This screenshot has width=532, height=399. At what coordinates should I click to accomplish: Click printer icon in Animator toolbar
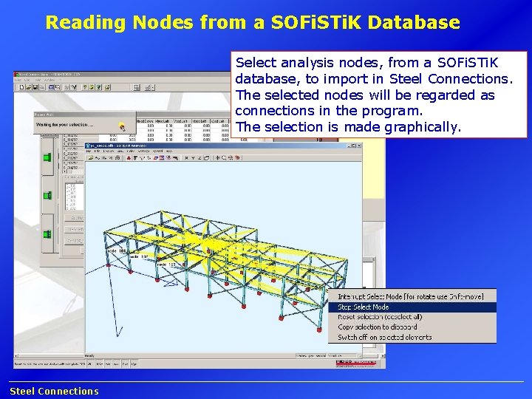[117, 158]
